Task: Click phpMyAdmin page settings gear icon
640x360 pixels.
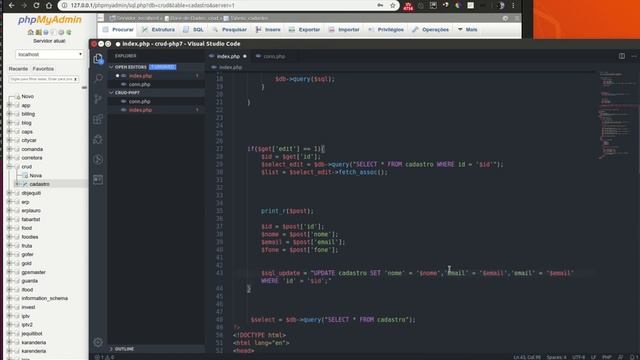Action: [505, 18]
